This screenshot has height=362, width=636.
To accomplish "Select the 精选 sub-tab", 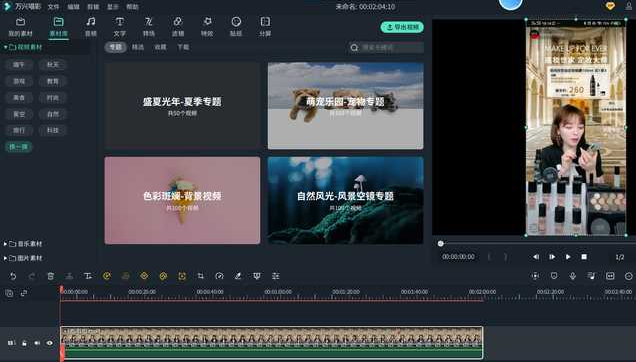I will coord(138,47).
